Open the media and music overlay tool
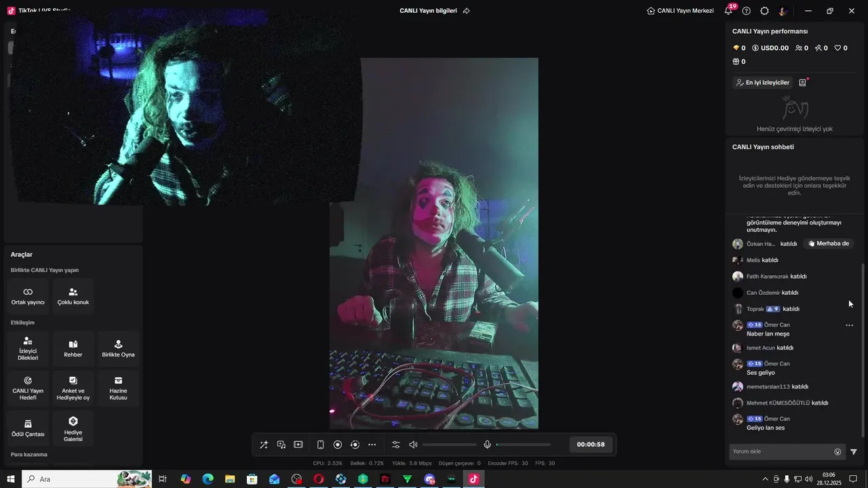Viewport: 868px width, 488px height. click(281, 445)
